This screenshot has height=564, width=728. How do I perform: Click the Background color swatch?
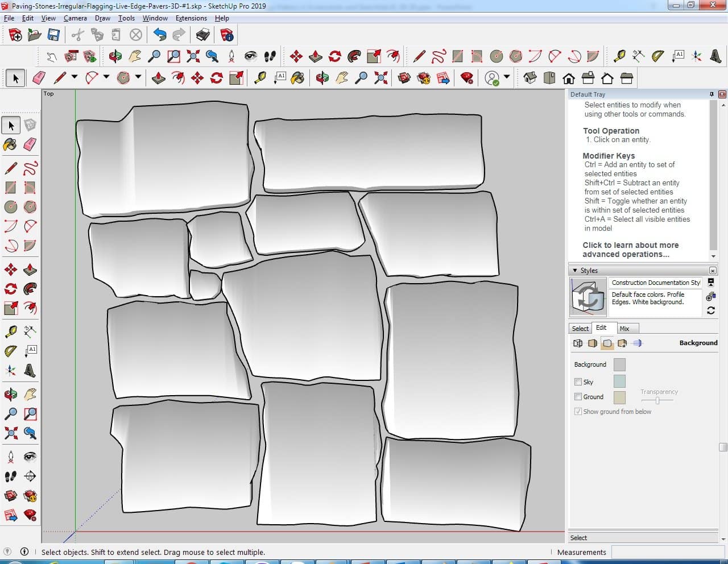pos(619,364)
